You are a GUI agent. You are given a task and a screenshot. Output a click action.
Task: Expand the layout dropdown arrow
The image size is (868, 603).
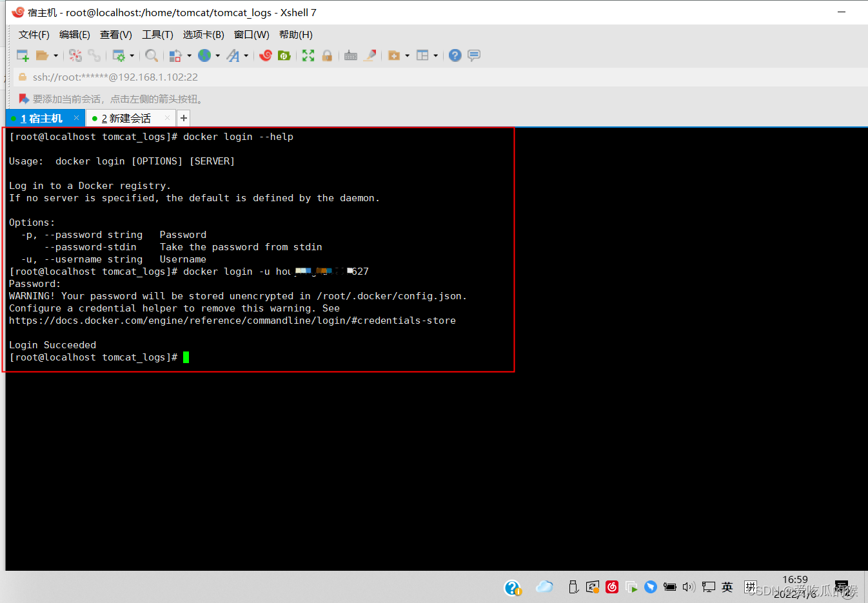435,55
